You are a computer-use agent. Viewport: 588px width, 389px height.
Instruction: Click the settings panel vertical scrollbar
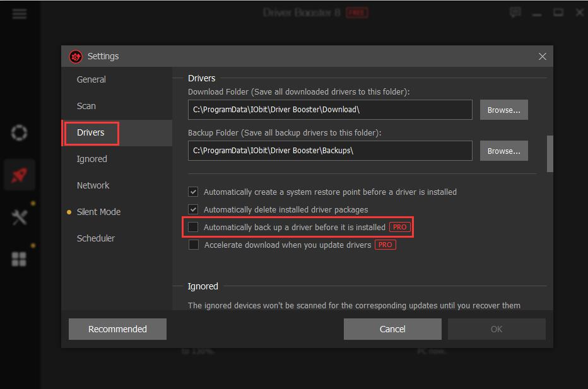[550, 154]
